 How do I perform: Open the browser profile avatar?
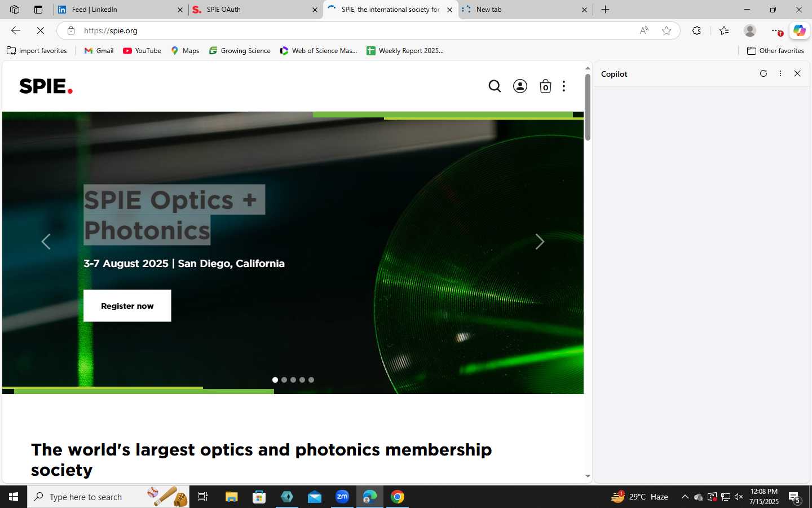coord(750,30)
